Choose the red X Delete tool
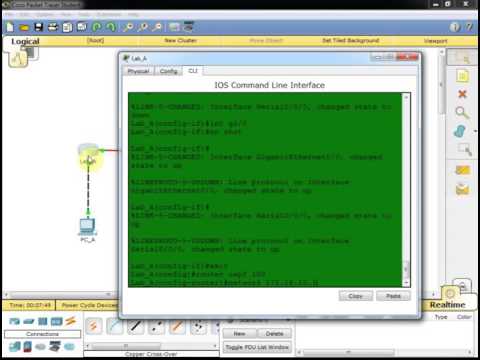 point(462,94)
